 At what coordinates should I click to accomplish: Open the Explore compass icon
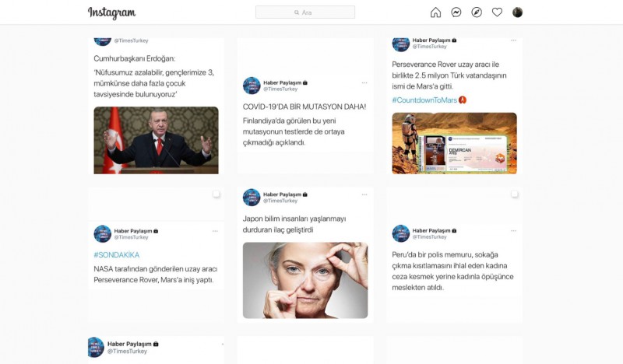point(477,12)
